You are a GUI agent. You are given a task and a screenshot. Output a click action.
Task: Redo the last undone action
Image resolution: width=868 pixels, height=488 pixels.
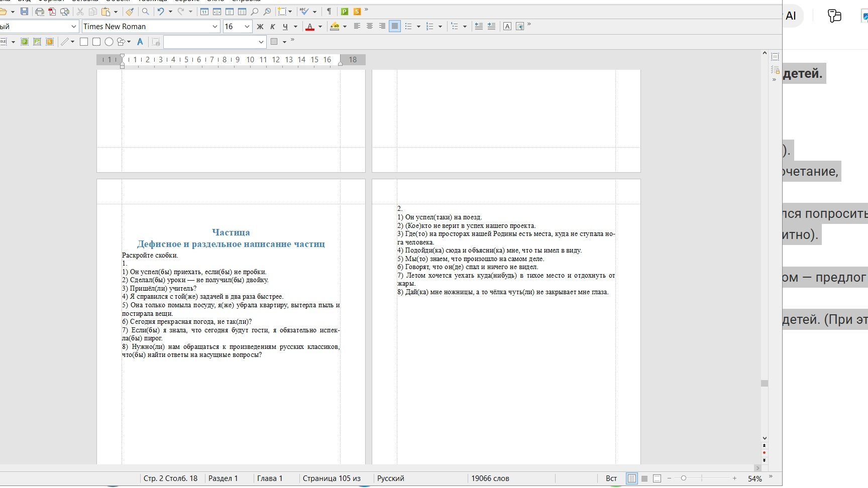point(181,11)
